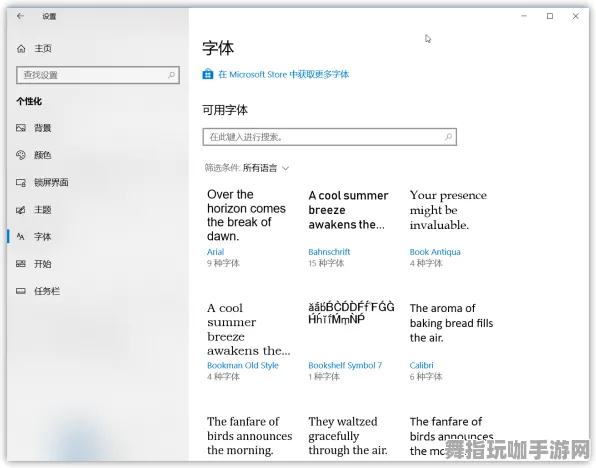Click the 可用字体 heading
The height and width of the screenshot is (468, 596).
(x=225, y=110)
